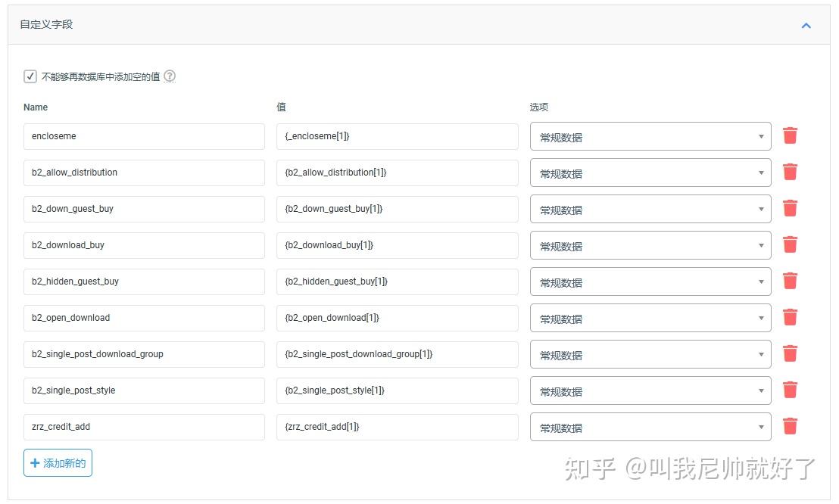Click the plus icon on 添加新的
Viewport: 839px width, 504px height.
36,462
